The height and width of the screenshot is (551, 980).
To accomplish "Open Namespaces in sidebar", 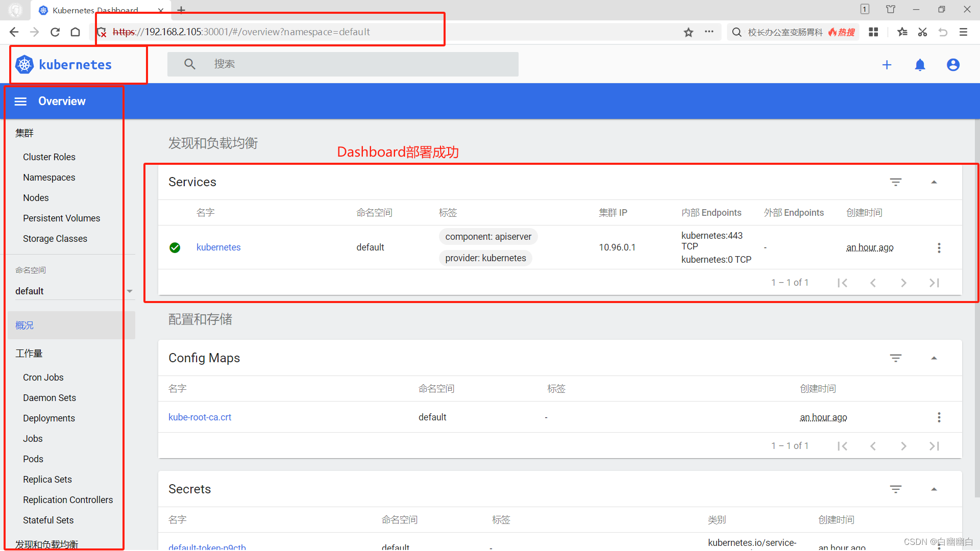I will click(x=49, y=178).
